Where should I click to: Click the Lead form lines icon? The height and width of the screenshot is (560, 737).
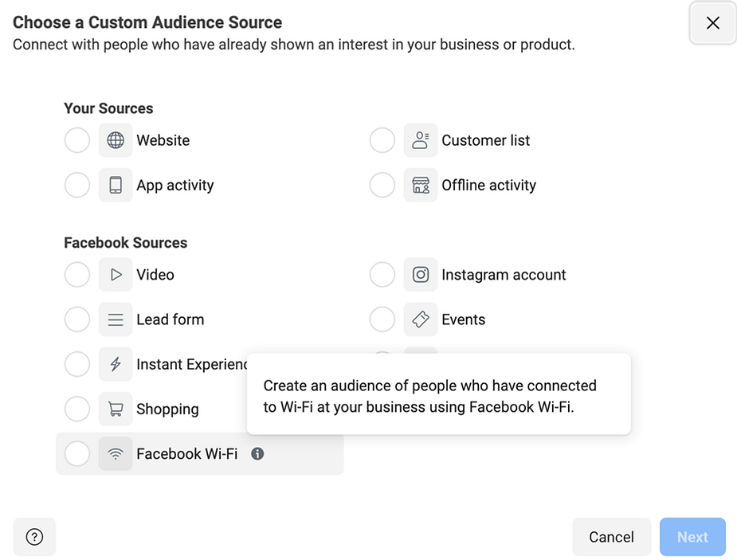pos(116,319)
